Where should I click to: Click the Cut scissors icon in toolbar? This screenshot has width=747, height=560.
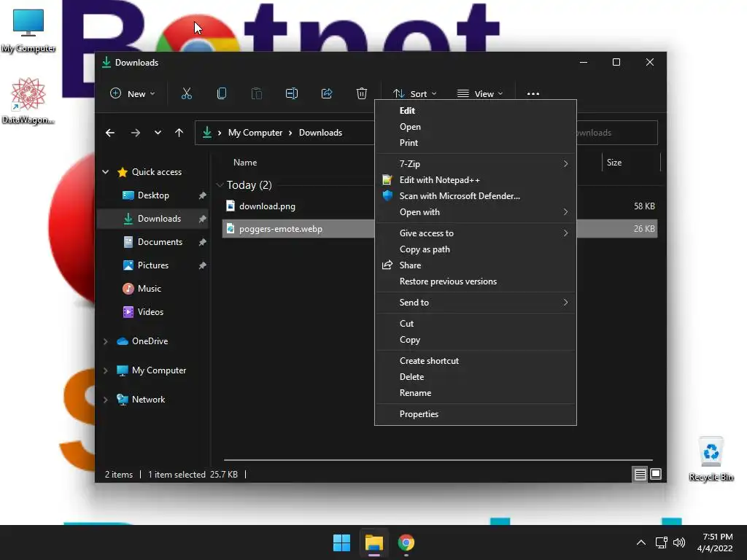186,93
